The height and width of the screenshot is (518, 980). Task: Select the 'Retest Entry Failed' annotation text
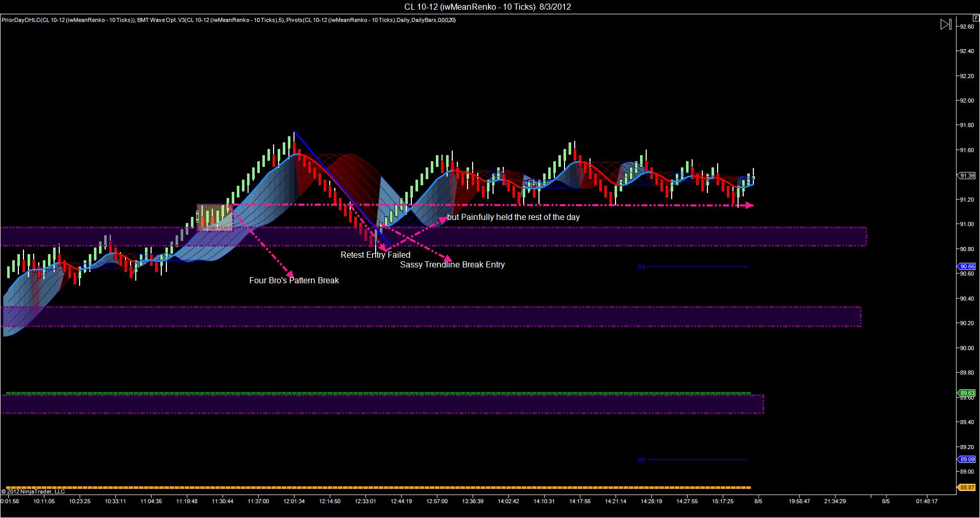pos(375,255)
